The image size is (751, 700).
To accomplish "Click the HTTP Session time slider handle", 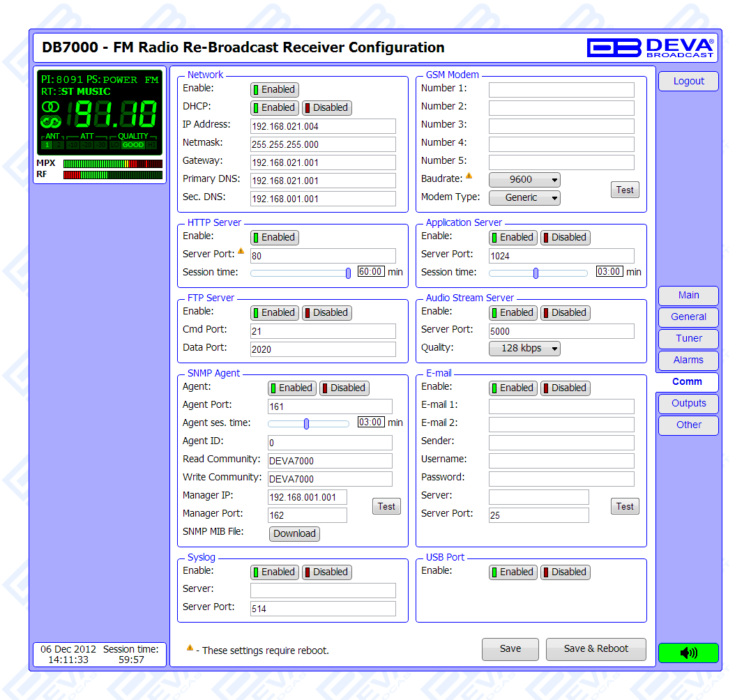I will pos(348,273).
